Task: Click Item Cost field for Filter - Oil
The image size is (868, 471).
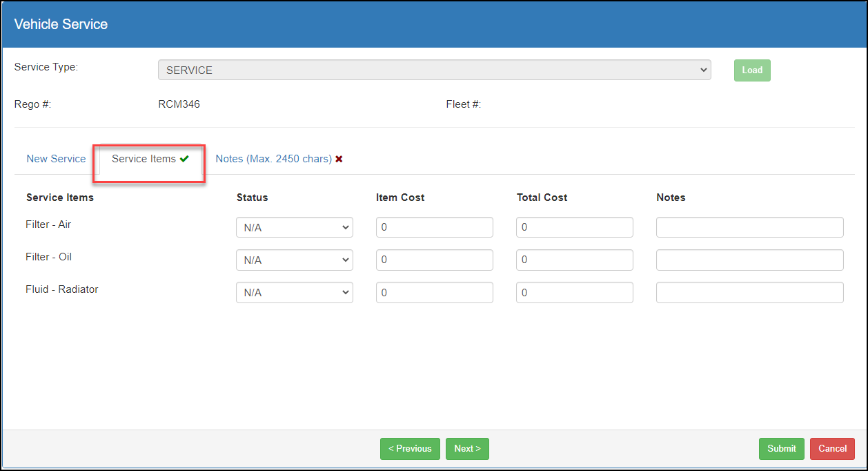Action: [435, 260]
